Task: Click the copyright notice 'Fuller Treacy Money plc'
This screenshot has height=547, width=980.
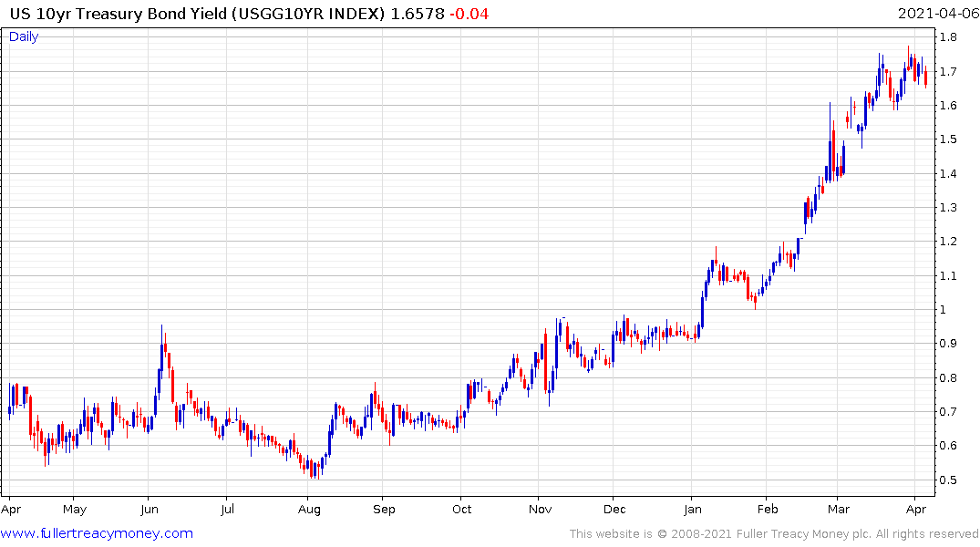Action: 803,534
